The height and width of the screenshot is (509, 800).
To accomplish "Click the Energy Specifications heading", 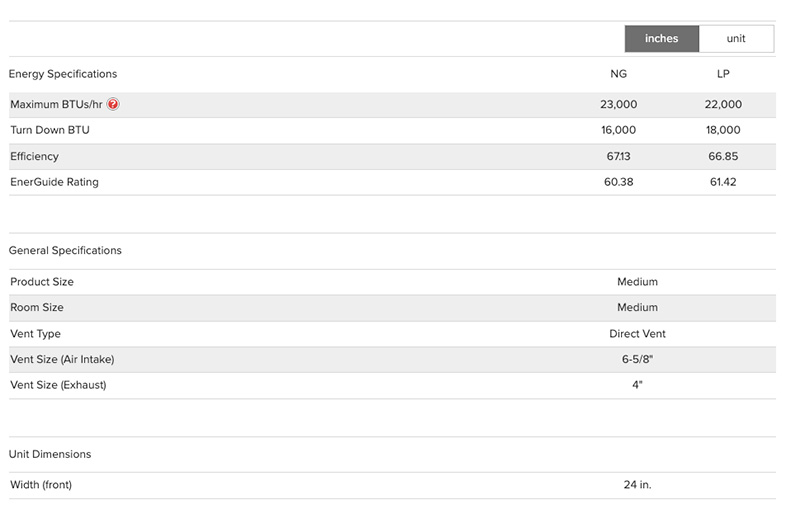I will pos(63,74).
